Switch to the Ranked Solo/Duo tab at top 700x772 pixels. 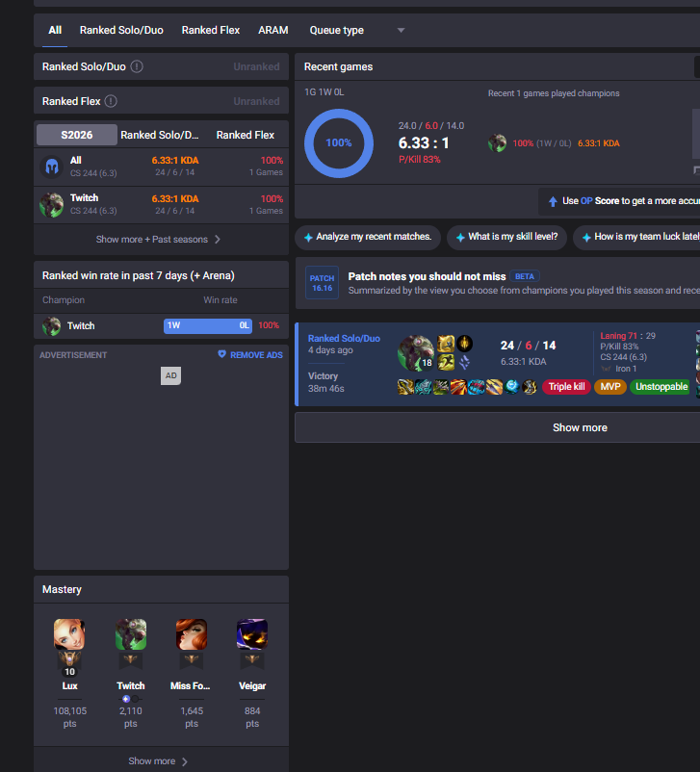point(121,30)
